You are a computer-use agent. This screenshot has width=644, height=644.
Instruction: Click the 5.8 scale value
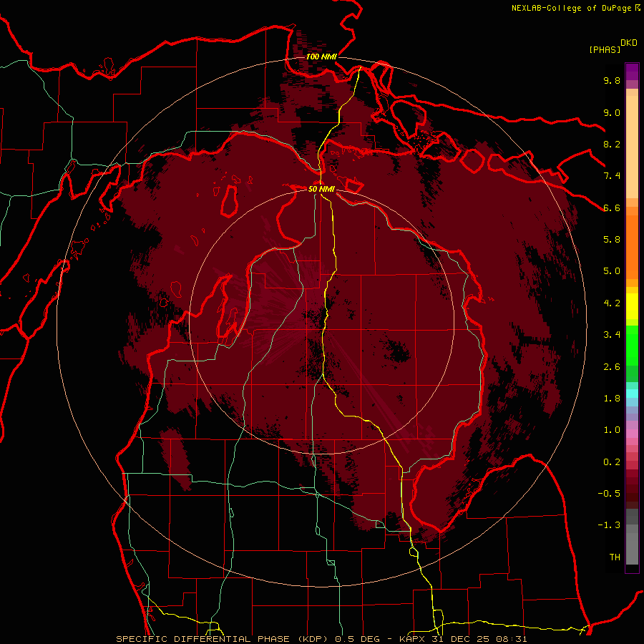click(612, 240)
